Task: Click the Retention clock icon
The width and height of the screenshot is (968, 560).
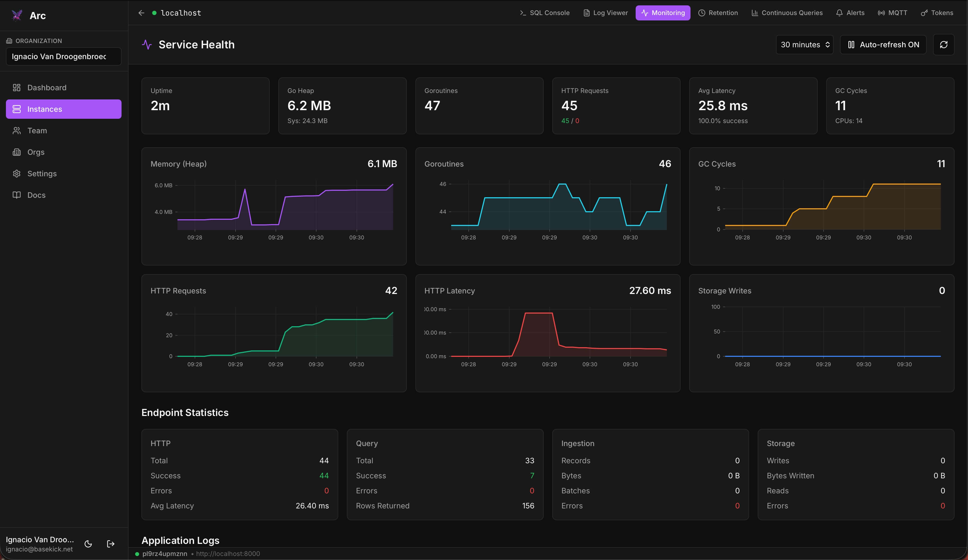Action: click(702, 13)
